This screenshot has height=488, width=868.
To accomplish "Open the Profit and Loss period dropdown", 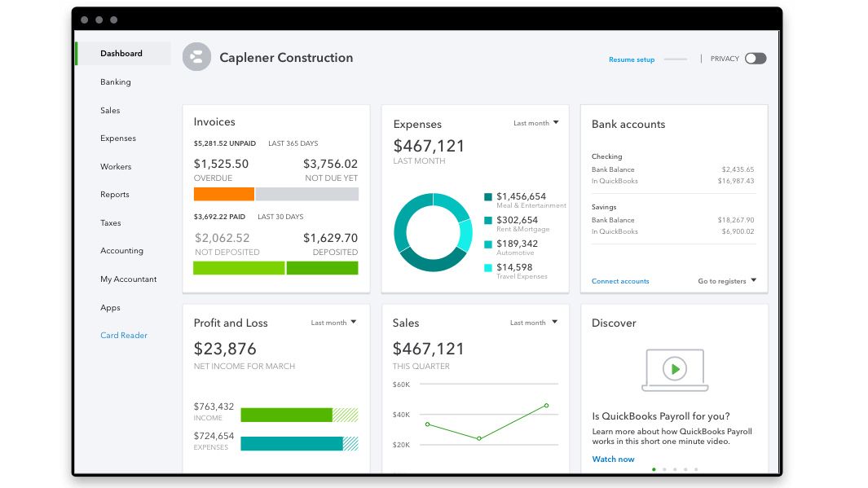I will (334, 323).
